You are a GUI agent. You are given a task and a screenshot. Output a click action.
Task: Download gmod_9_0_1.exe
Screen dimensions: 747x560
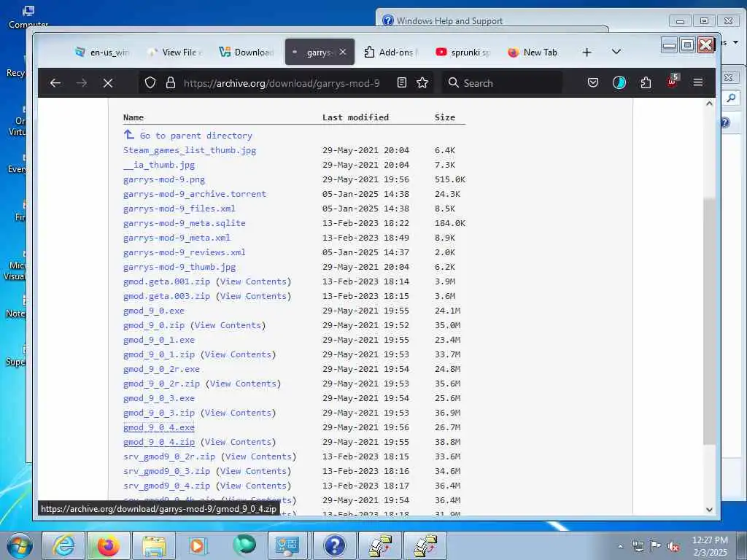[x=159, y=340]
